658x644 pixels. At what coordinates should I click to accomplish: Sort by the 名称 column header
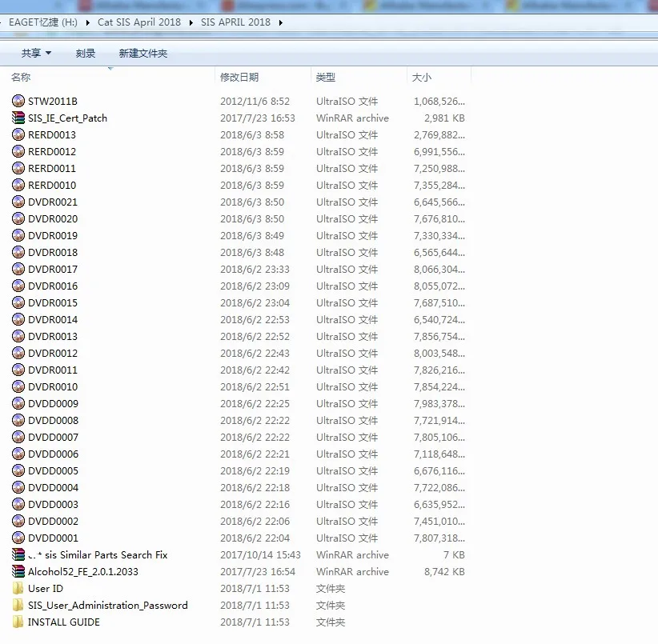tap(21, 77)
